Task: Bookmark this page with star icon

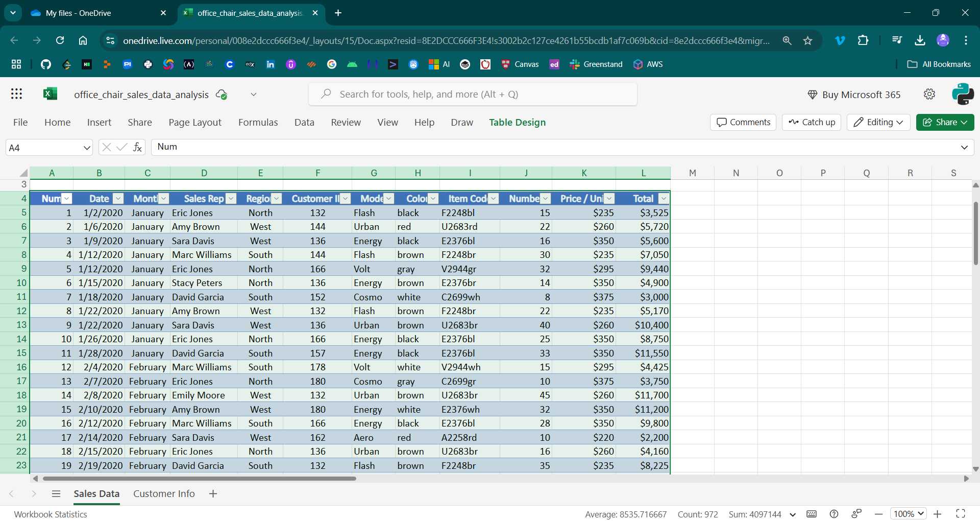Action: coord(807,41)
